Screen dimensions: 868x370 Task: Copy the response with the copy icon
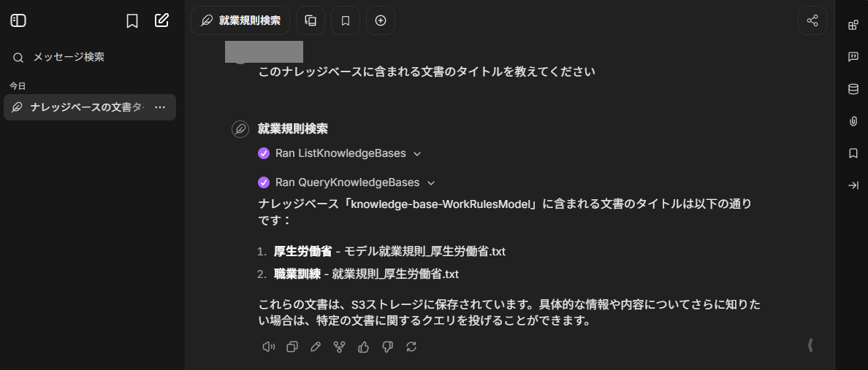(292, 347)
